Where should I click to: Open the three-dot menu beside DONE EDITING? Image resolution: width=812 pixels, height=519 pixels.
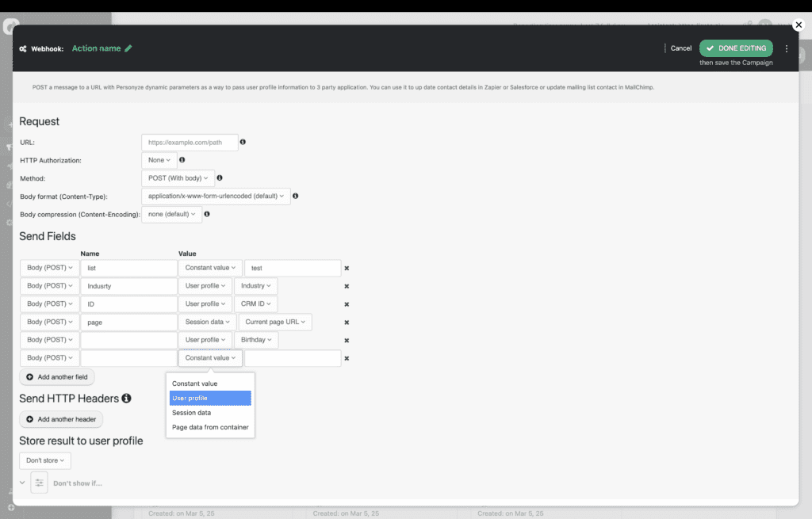point(787,48)
